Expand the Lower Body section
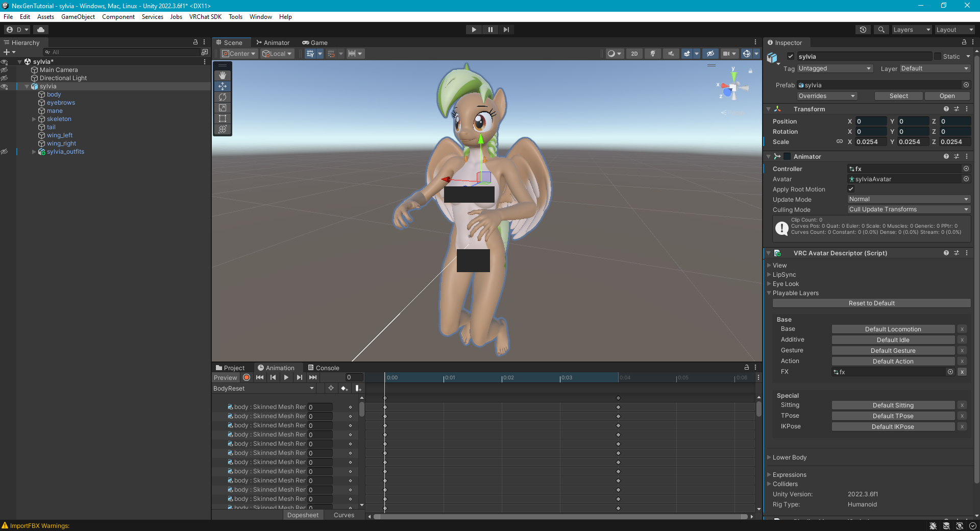980x531 pixels. 769,457
